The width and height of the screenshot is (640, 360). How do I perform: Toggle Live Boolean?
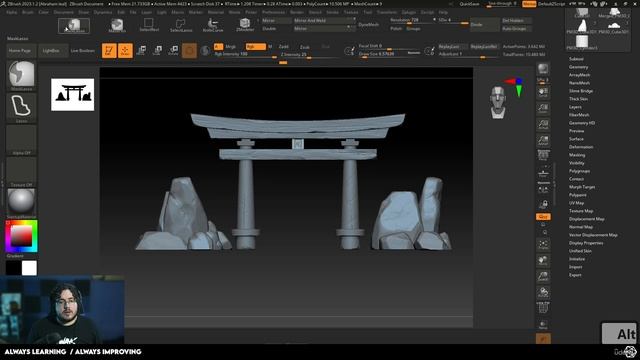pos(83,51)
